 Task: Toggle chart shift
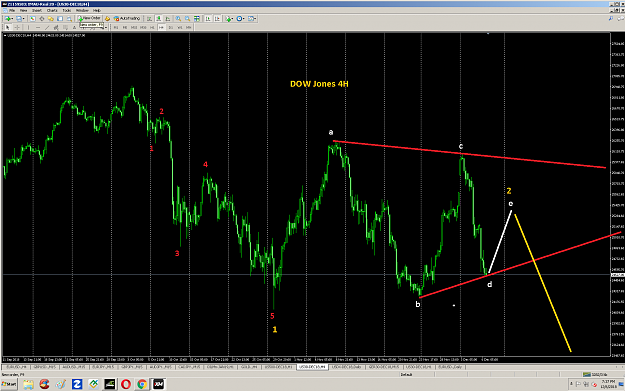[x=217, y=18]
